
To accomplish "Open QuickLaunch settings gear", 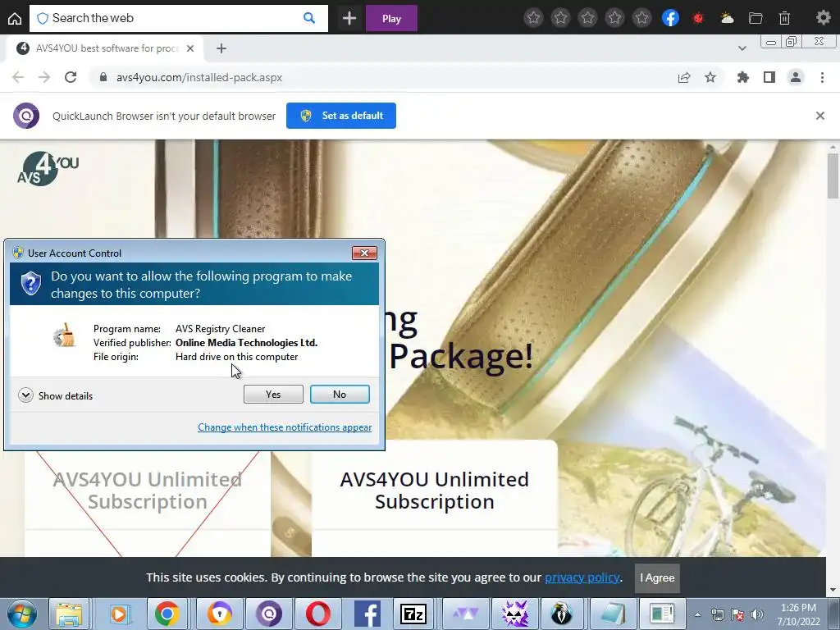I will pyautogui.click(x=823, y=18).
